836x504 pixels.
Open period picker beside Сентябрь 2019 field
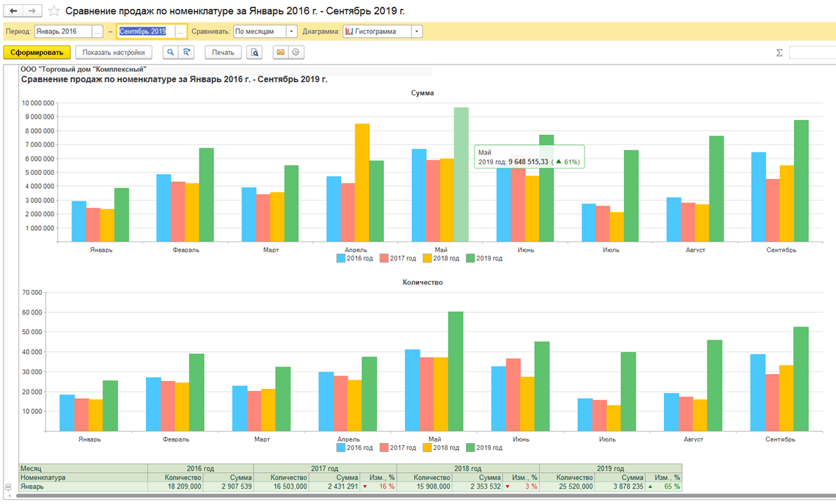pos(180,32)
